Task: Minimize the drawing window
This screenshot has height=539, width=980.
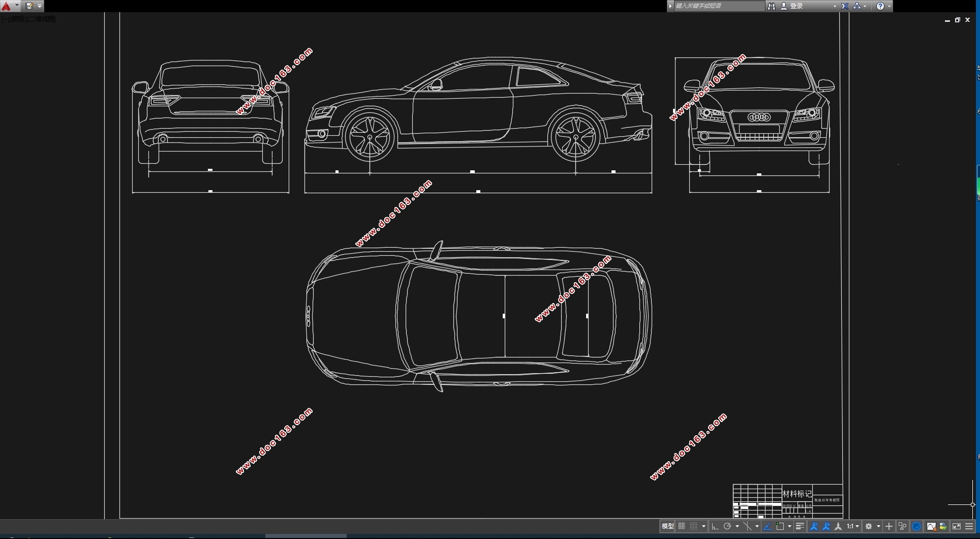Action: tap(947, 20)
